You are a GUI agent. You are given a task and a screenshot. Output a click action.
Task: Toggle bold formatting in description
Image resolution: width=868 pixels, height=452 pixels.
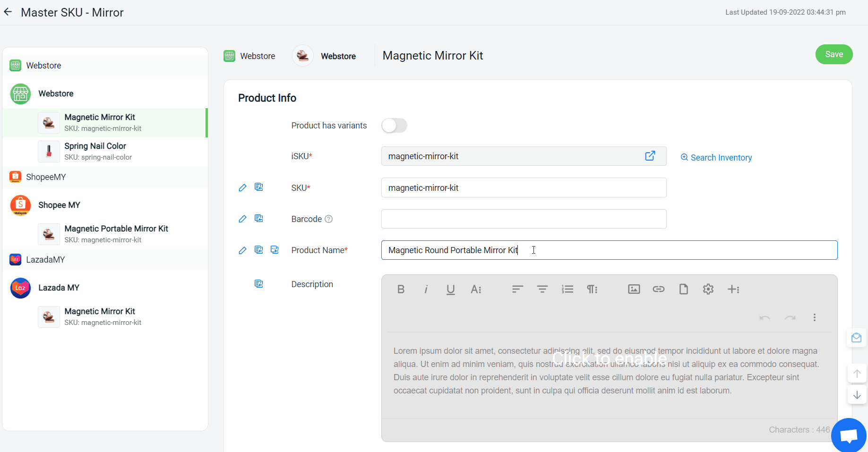pyautogui.click(x=401, y=289)
